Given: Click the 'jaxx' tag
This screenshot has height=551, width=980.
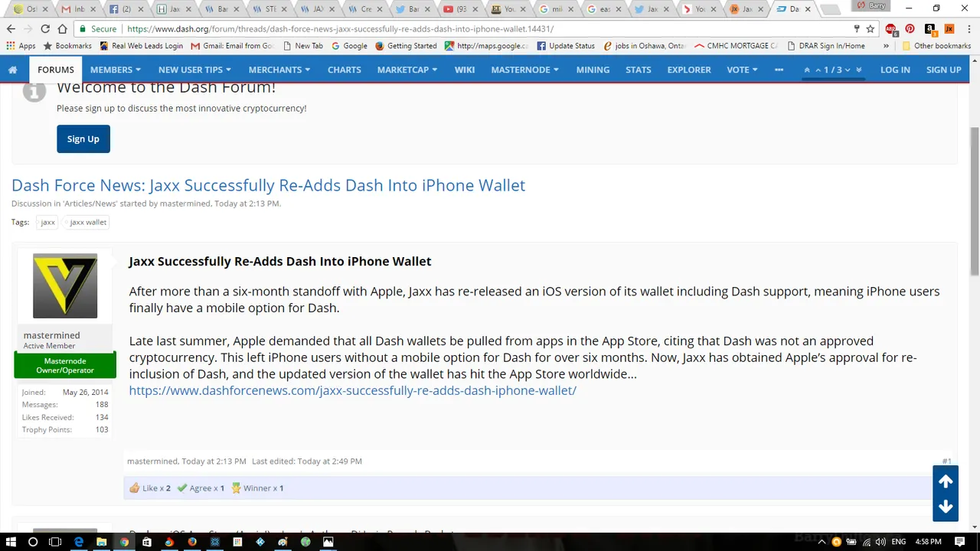Looking at the screenshot, I should point(47,222).
